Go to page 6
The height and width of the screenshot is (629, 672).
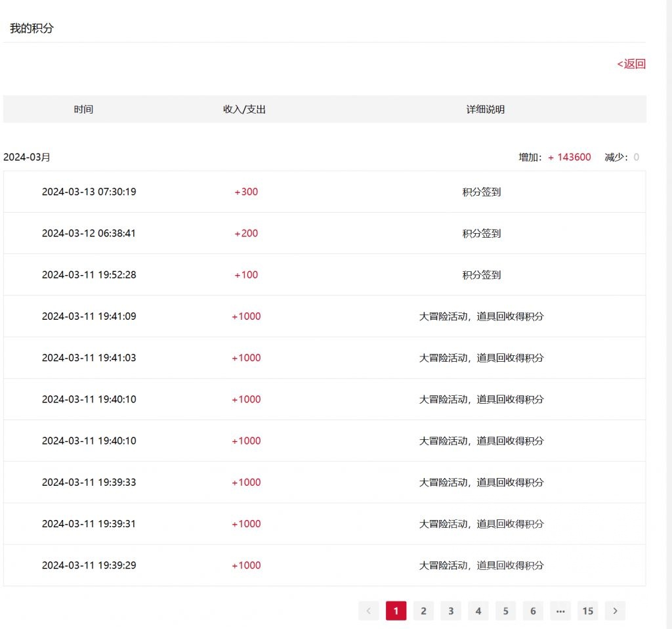tap(533, 611)
